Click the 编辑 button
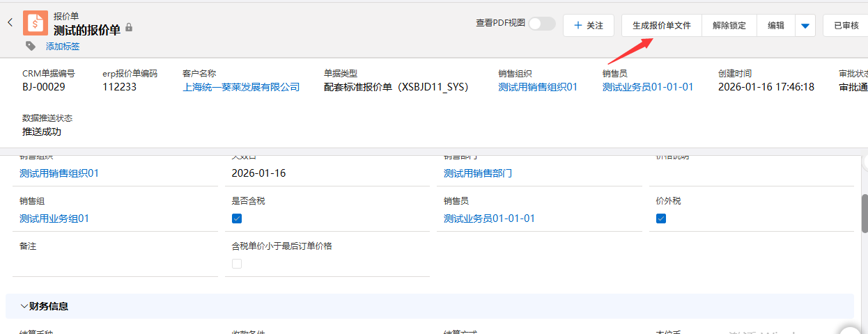Image resolution: width=868 pixels, height=334 pixels. pos(776,26)
